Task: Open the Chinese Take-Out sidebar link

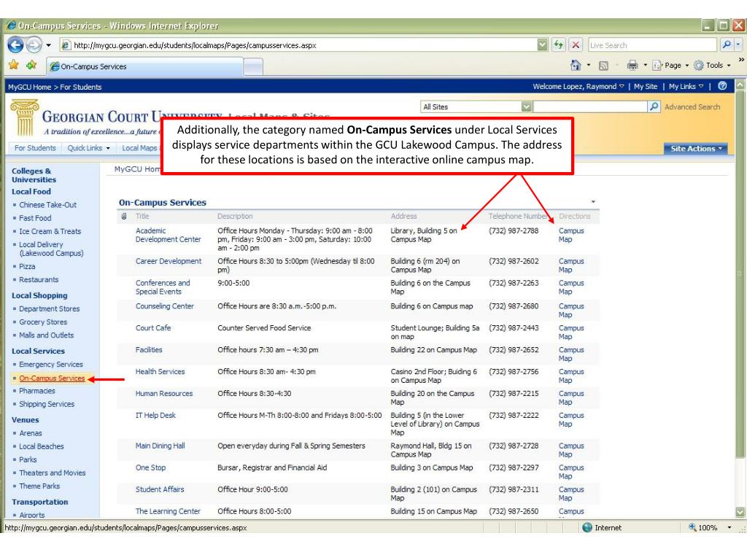Action: click(x=47, y=205)
